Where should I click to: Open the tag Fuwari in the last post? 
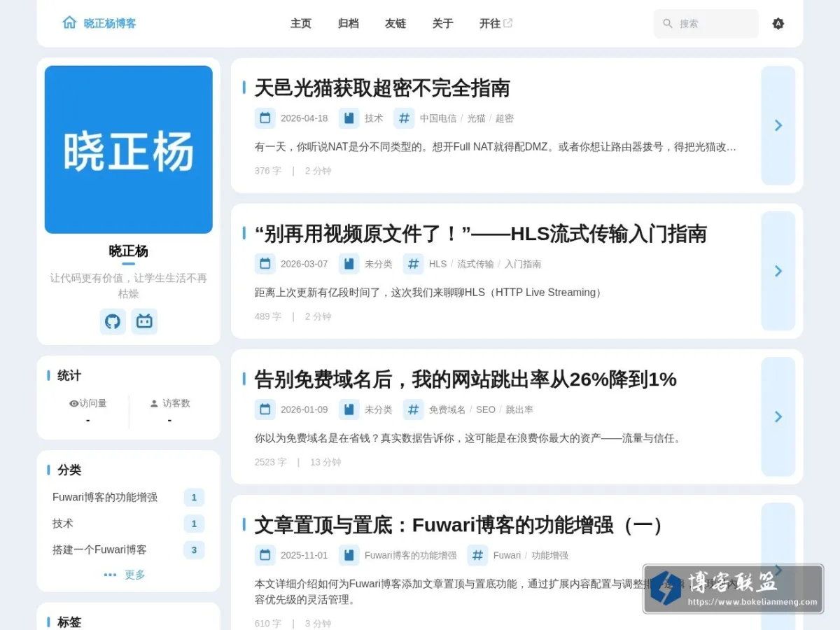507,555
